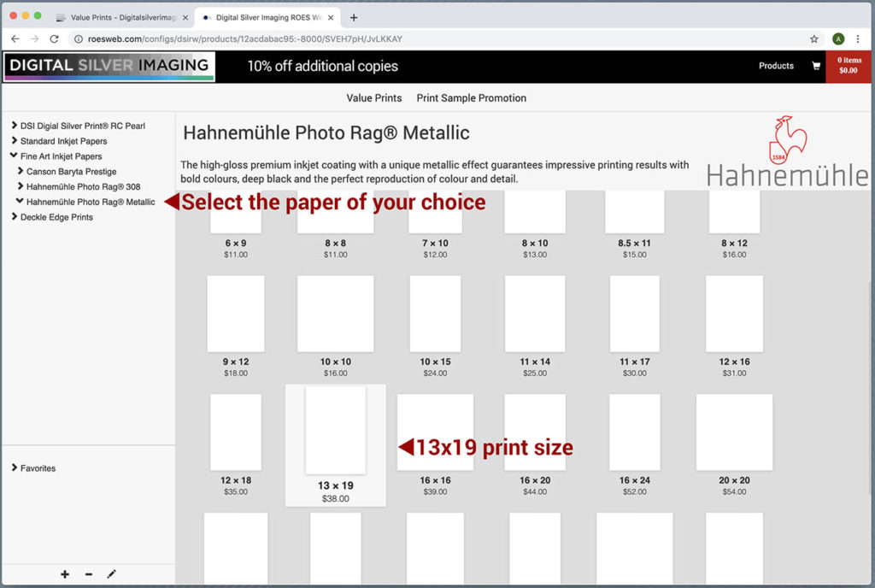Image resolution: width=875 pixels, height=588 pixels.
Task: Click Hahnemühle Photo Rag 308 tree label
Action: click(83, 186)
